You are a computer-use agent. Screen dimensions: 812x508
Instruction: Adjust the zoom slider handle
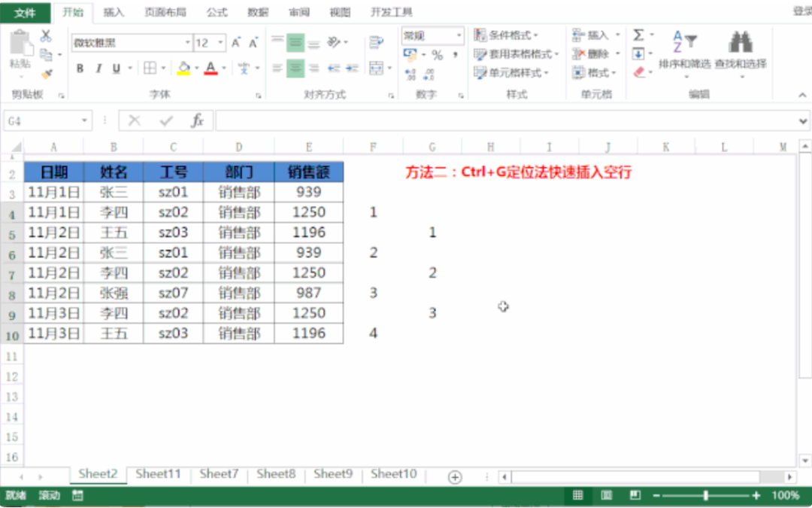point(706,495)
